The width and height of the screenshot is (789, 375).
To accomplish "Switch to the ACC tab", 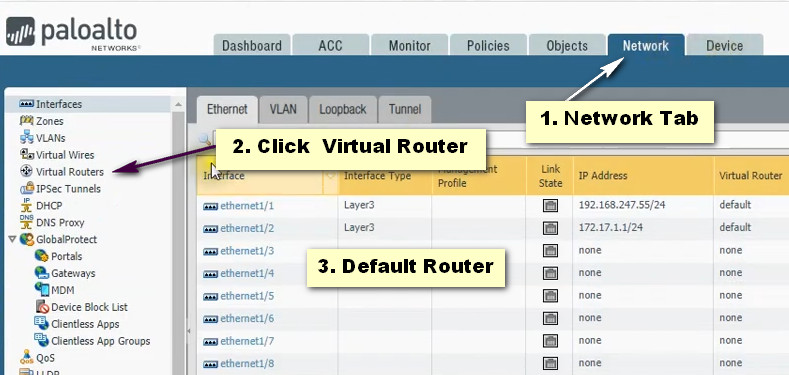I will click(x=330, y=45).
